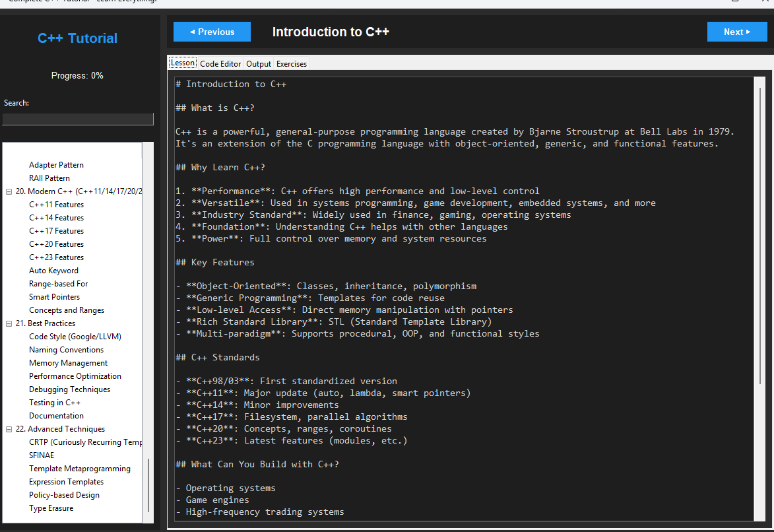Advance with the Next button
The image size is (774, 532).
click(x=737, y=32)
